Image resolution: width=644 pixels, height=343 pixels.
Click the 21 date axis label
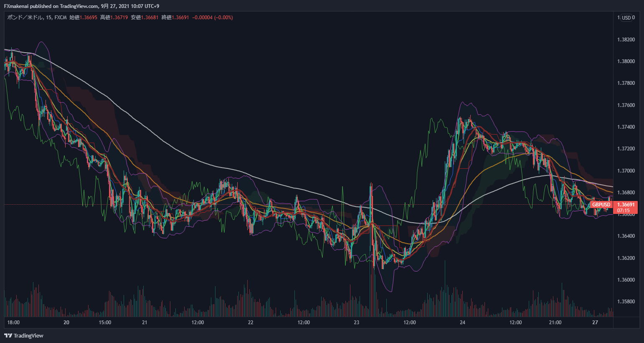pos(145,323)
